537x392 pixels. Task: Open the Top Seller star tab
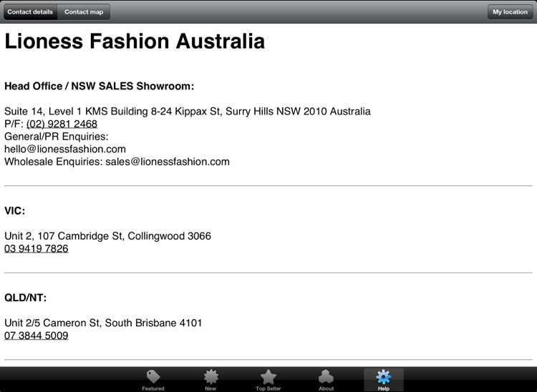[268, 380]
